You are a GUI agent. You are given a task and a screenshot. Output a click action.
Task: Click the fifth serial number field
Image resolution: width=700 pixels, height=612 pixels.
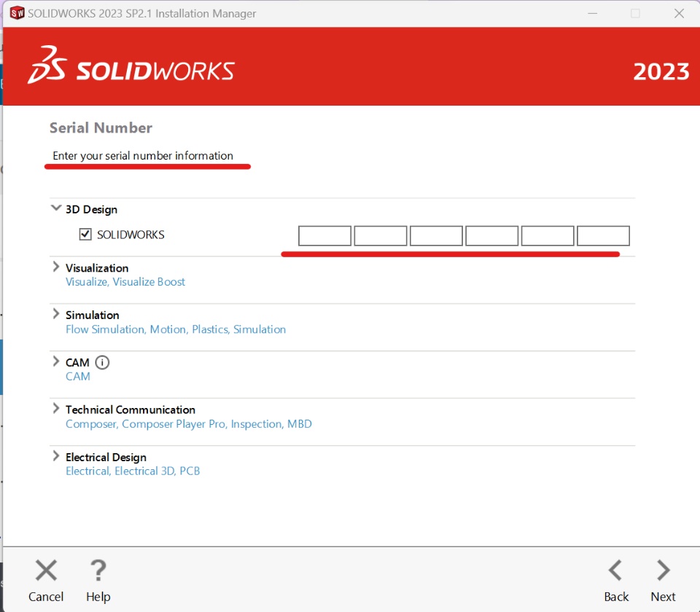[x=548, y=236]
